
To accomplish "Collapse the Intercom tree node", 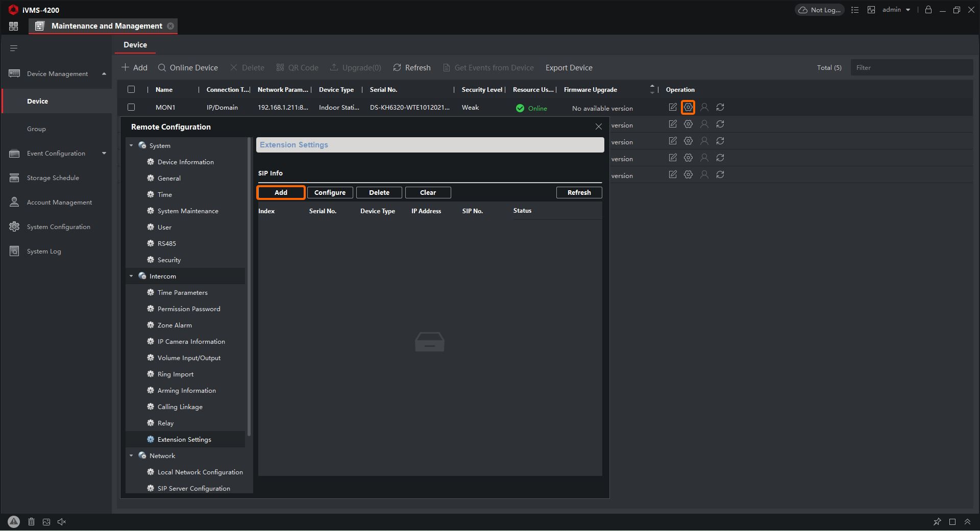I will (x=132, y=276).
